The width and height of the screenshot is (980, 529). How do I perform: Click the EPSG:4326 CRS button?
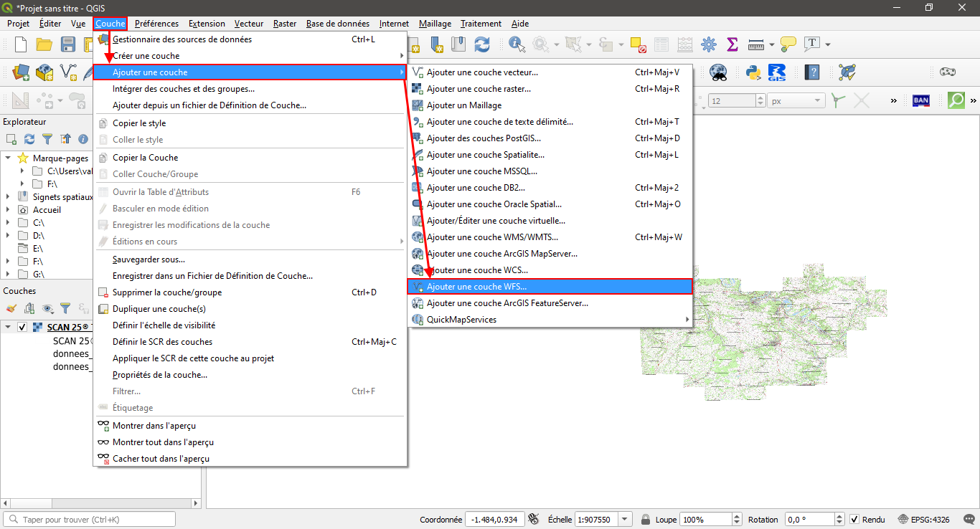point(925,519)
